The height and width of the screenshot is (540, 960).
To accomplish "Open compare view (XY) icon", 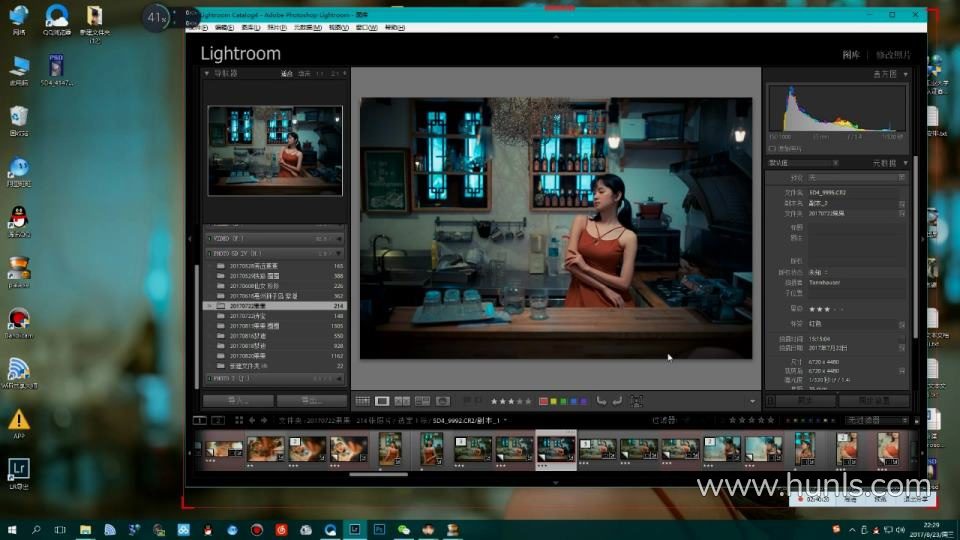I will click(x=402, y=401).
